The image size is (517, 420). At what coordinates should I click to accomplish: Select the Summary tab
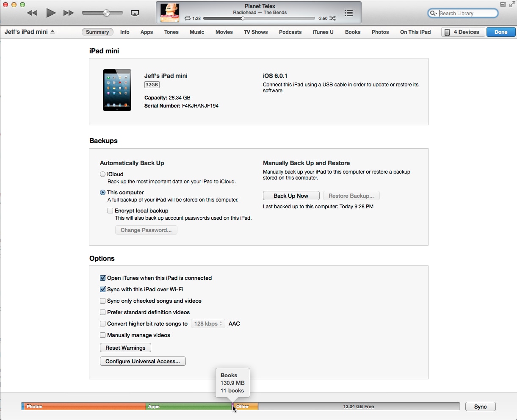tap(98, 32)
